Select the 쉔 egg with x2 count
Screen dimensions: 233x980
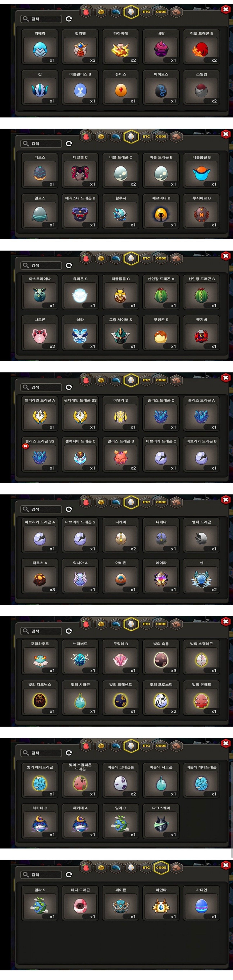pos(201,576)
